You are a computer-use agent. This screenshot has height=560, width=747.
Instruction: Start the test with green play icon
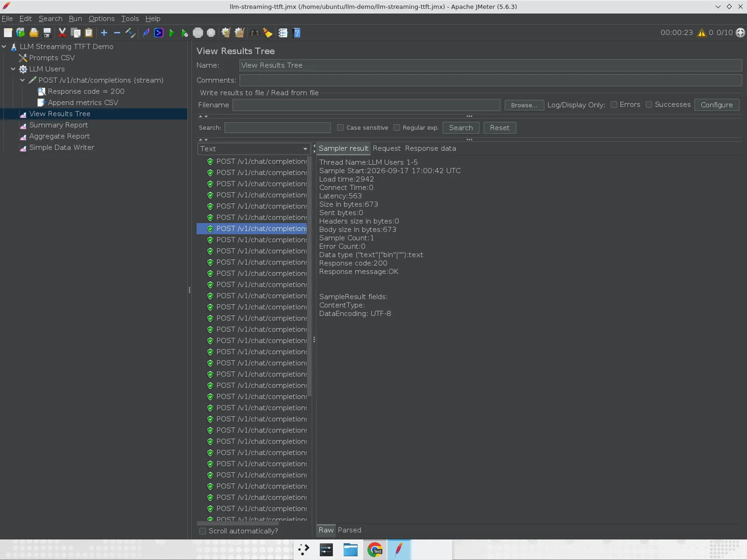click(171, 33)
